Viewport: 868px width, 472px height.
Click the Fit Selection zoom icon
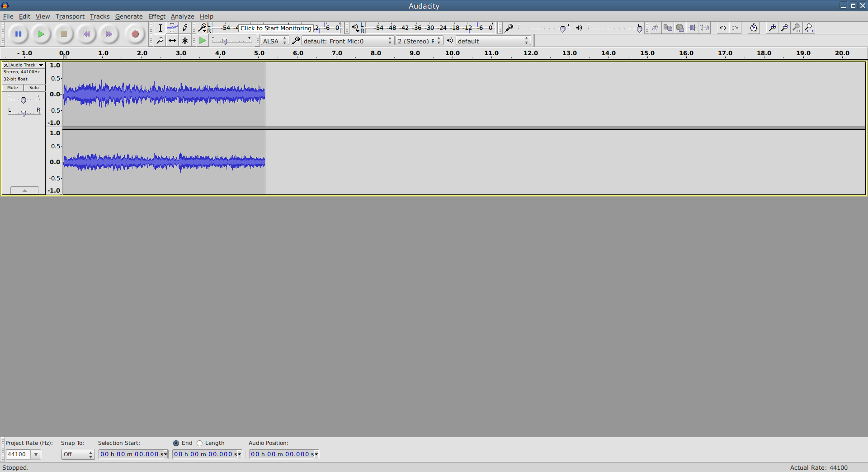pyautogui.click(x=797, y=28)
